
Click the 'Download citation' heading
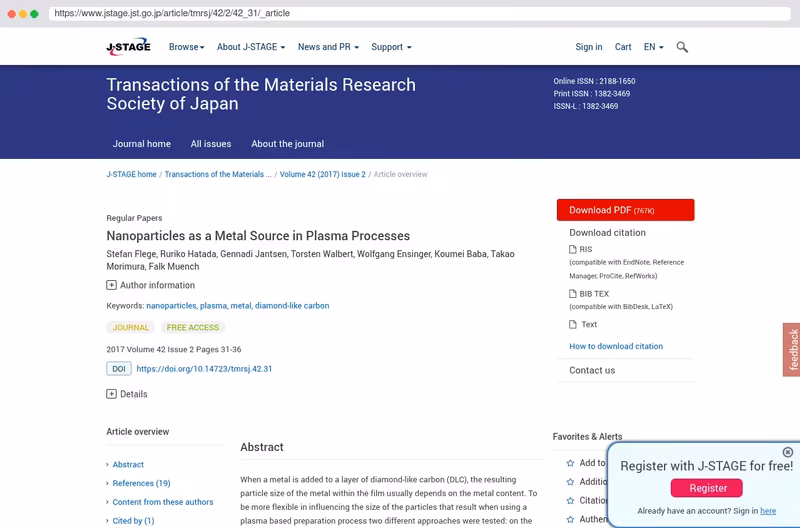click(x=607, y=233)
